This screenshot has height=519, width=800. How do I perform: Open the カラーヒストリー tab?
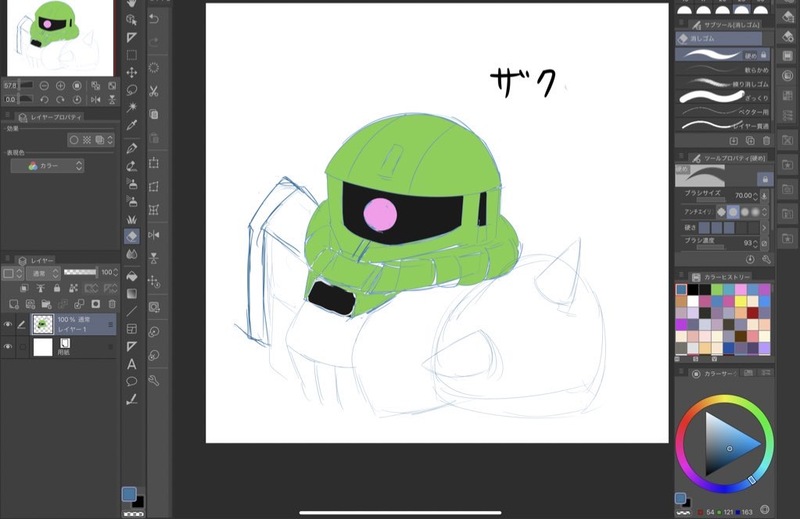[x=721, y=277]
